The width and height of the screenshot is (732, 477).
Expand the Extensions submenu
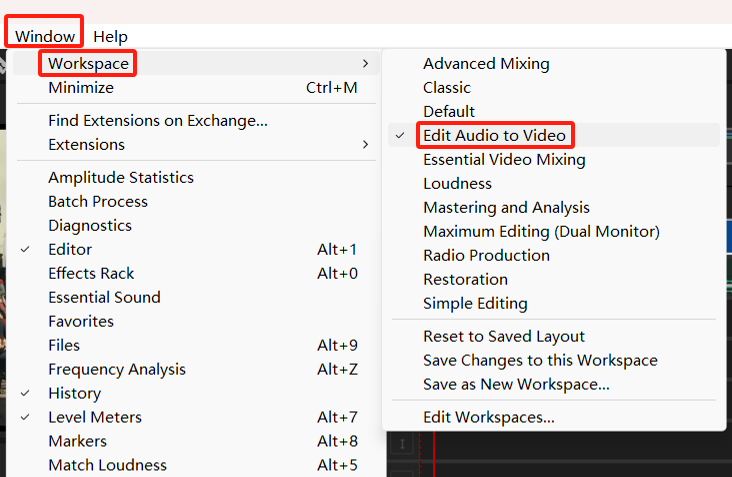coord(86,144)
